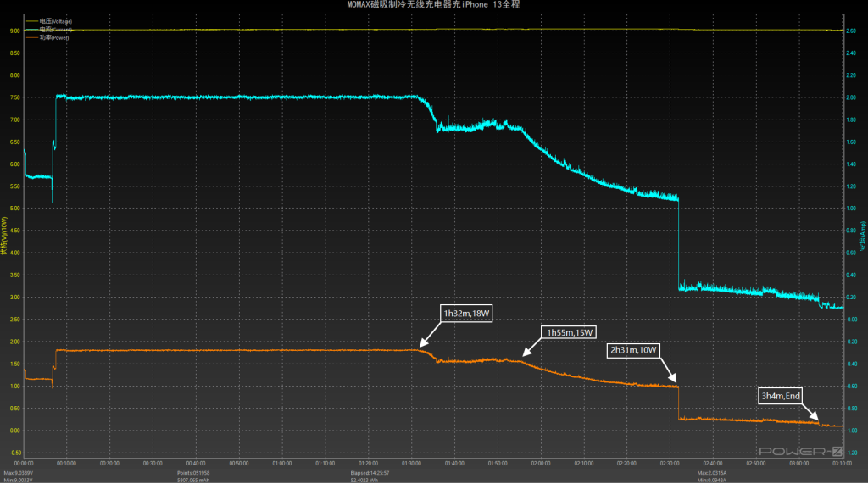Click the 5.00 tick on left axis

[15, 209]
